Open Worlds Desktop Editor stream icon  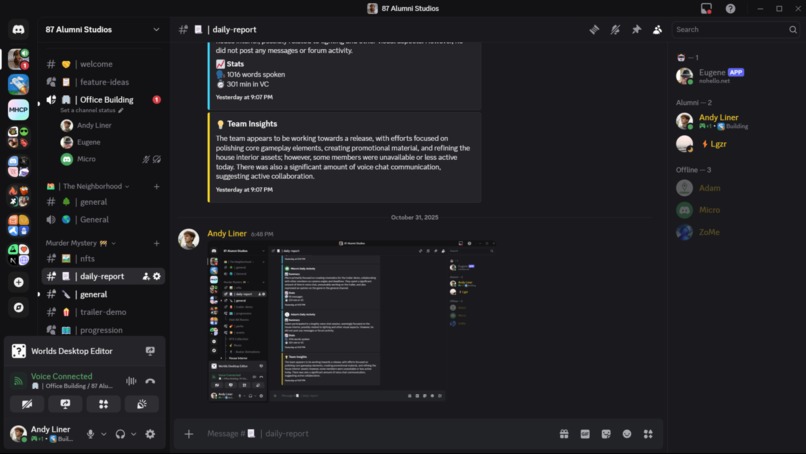[150, 351]
